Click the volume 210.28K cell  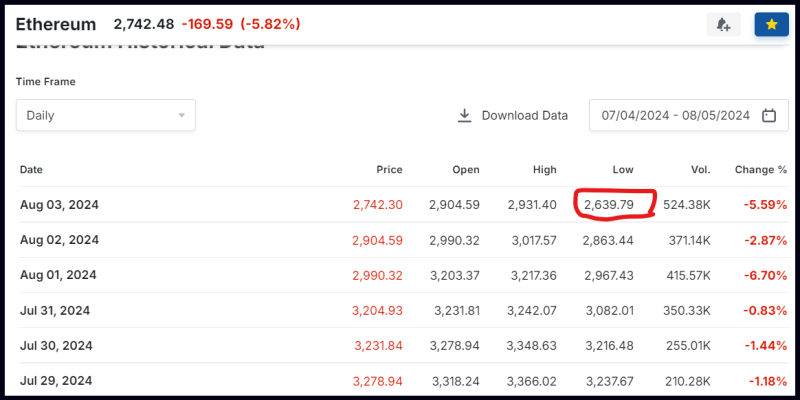[x=689, y=381]
